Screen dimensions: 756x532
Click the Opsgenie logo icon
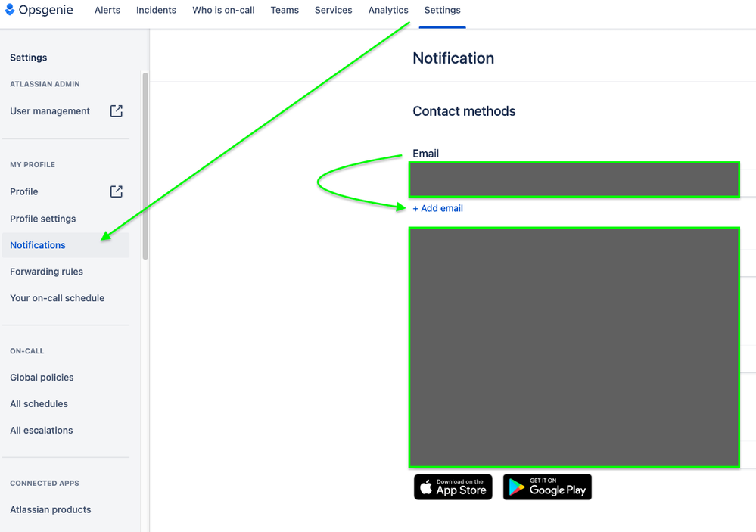[x=10, y=9]
